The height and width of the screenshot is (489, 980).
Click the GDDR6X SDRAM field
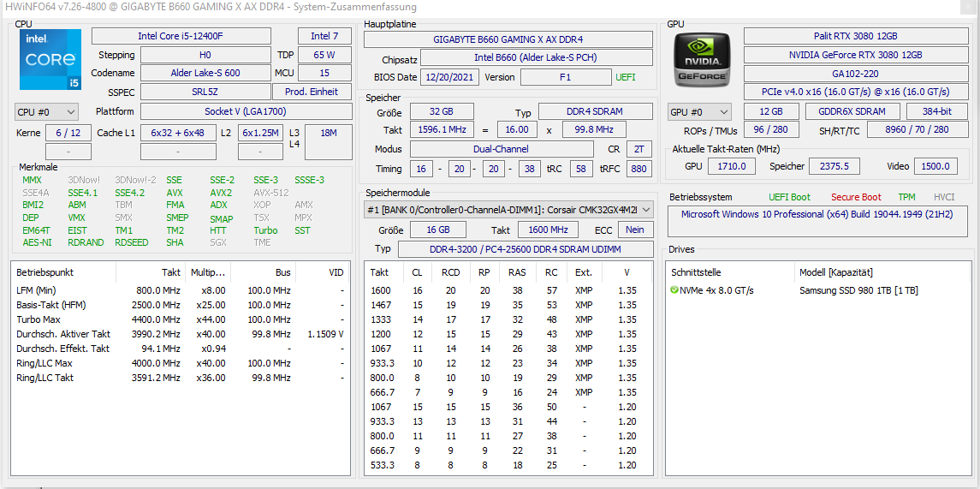(852, 112)
